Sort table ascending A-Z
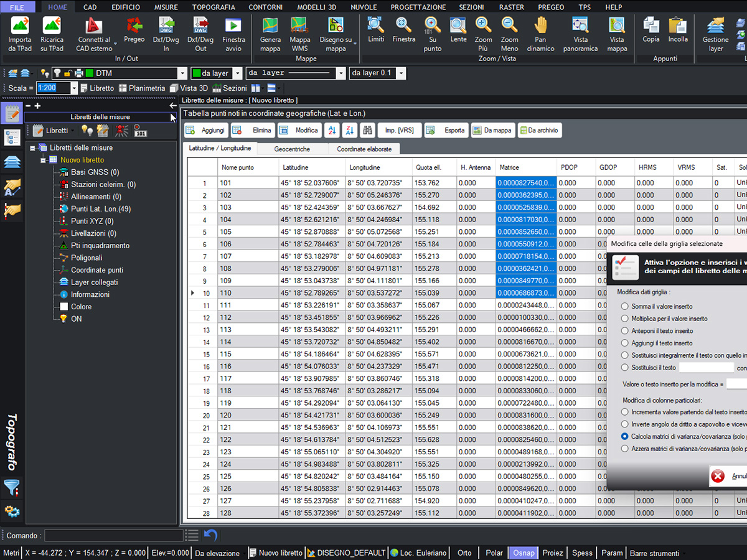Image resolution: width=747 pixels, height=560 pixels. point(332,130)
